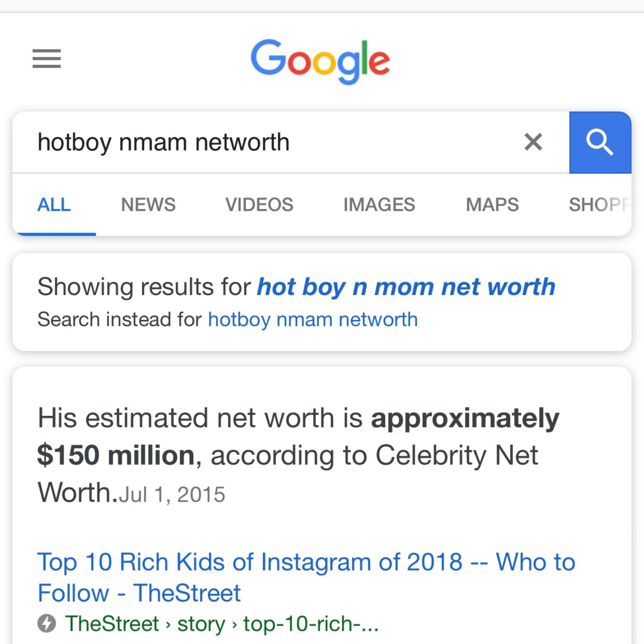Clear the search query with the X
Image resolution: width=644 pixels, height=644 pixels.
533,142
